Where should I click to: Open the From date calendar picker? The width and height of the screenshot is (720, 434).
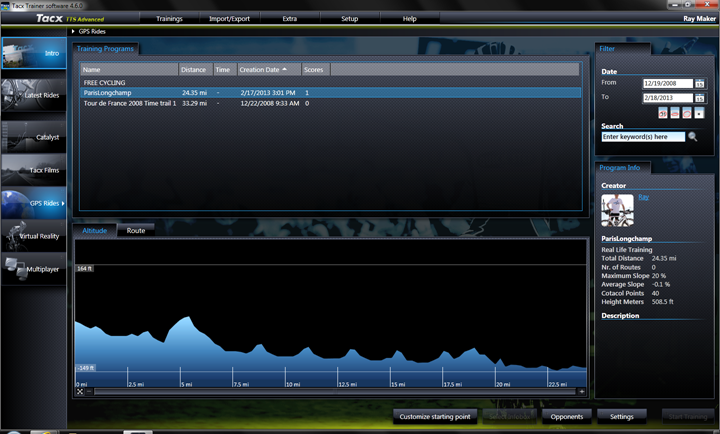click(x=699, y=84)
